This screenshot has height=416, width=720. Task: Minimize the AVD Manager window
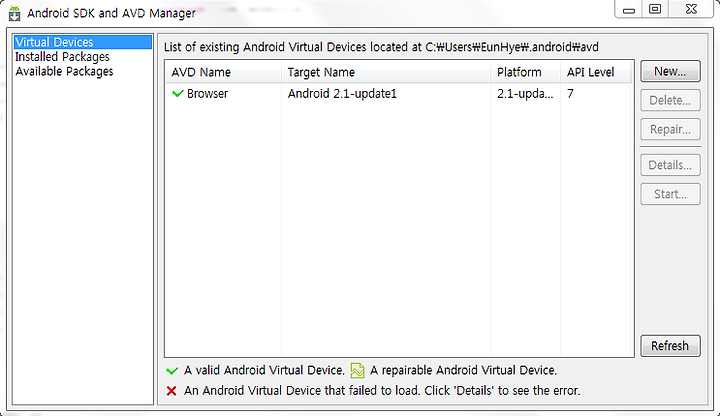coord(629,10)
